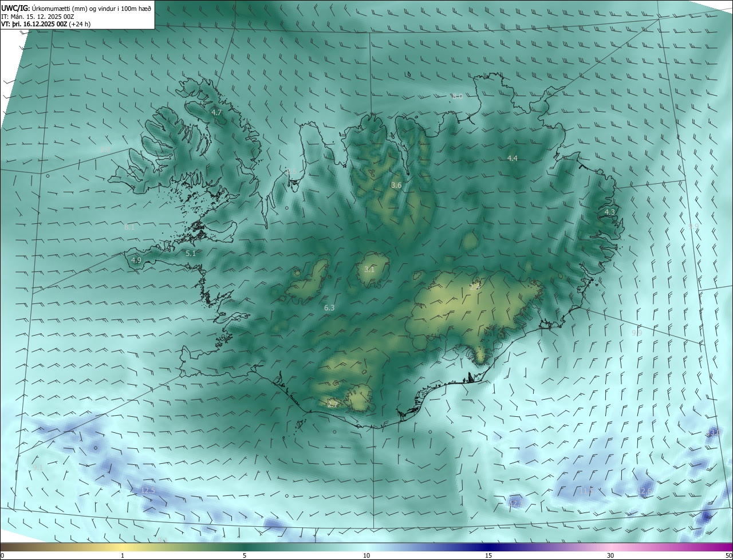Click the pink colorbar segment above tick 30
This screenshot has width=733, height=560.
coord(610,547)
